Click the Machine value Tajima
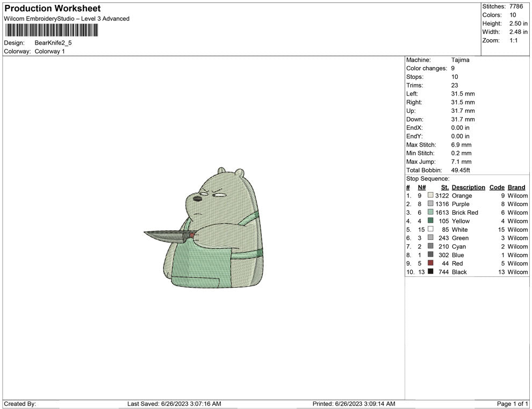 (x=460, y=60)
